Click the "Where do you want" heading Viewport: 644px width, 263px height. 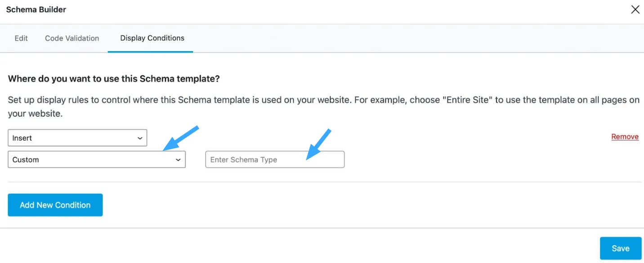[x=114, y=79]
